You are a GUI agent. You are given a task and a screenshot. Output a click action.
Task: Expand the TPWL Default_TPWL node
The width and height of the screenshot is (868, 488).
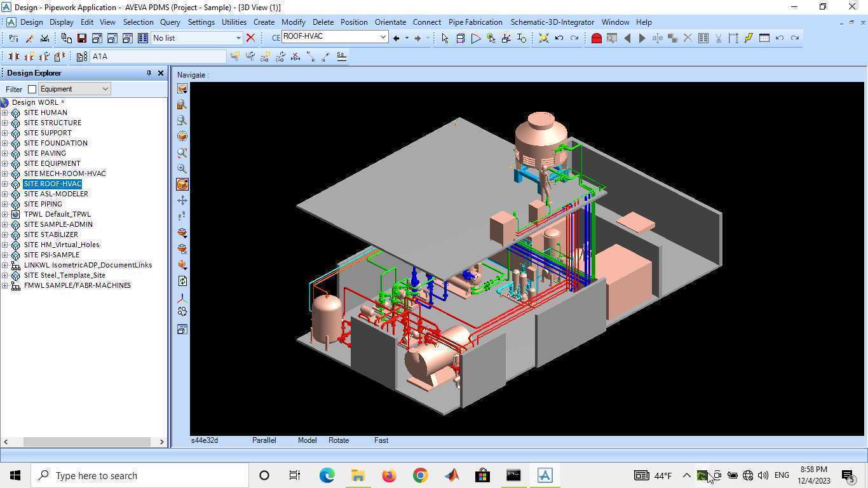[5, 214]
